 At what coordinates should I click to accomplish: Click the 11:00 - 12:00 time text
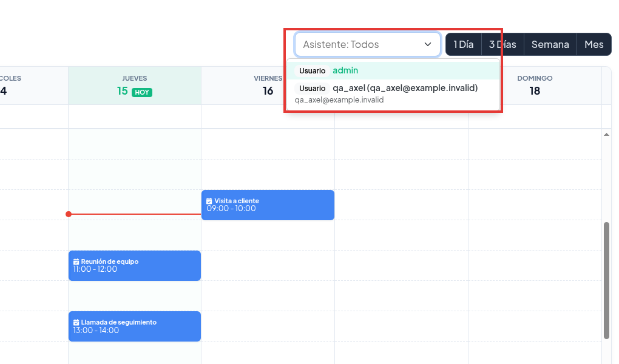click(95, 269)
